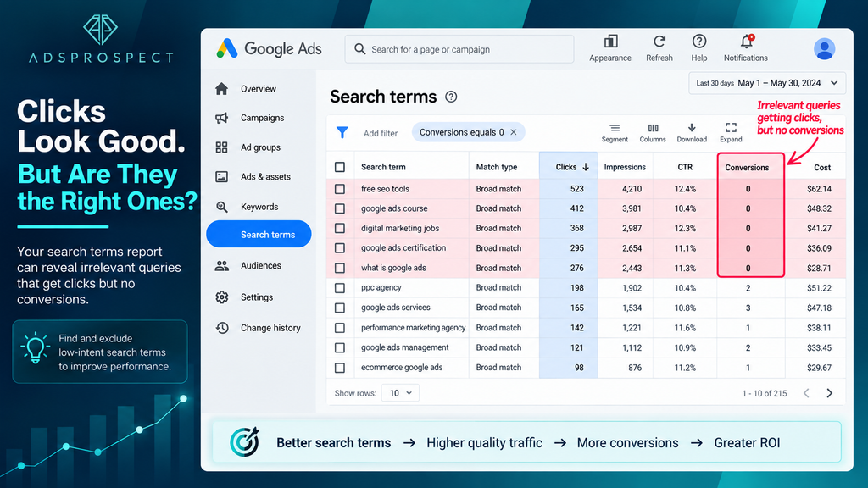This screenshot has height=488, width=868.
Task: Open the date range dropdown
Action: 767,83
